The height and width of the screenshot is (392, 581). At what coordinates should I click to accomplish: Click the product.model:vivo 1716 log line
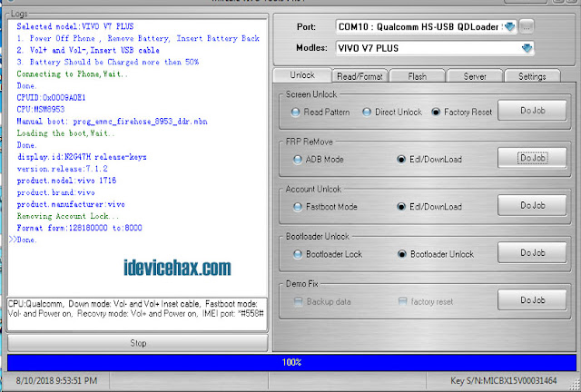(66, 181)
